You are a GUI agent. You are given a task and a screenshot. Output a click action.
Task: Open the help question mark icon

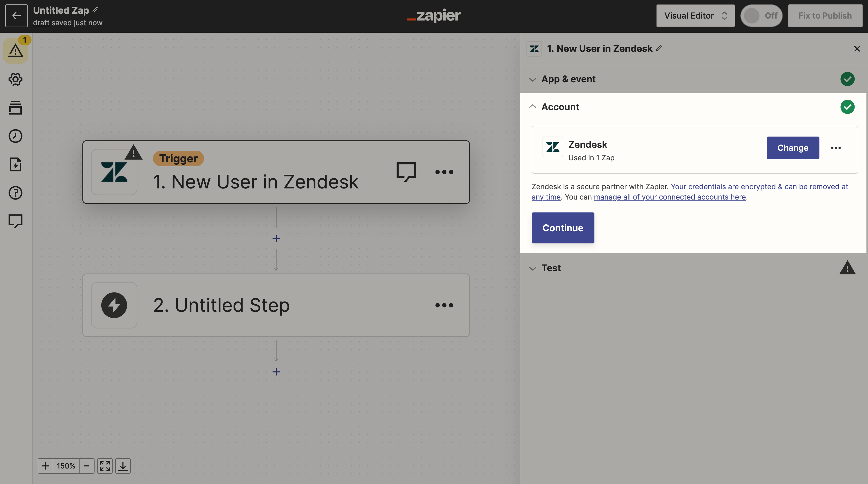16,193
